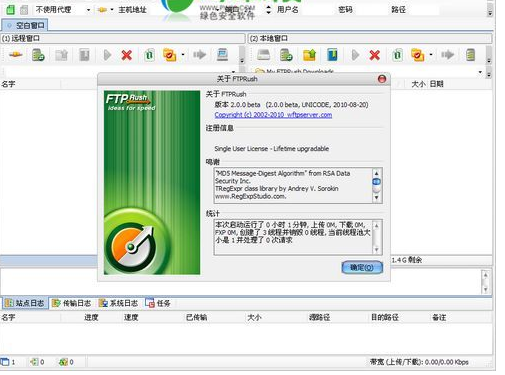Click local toolbar grey transfer arrow
505x375 pixels.
(448, 55)
